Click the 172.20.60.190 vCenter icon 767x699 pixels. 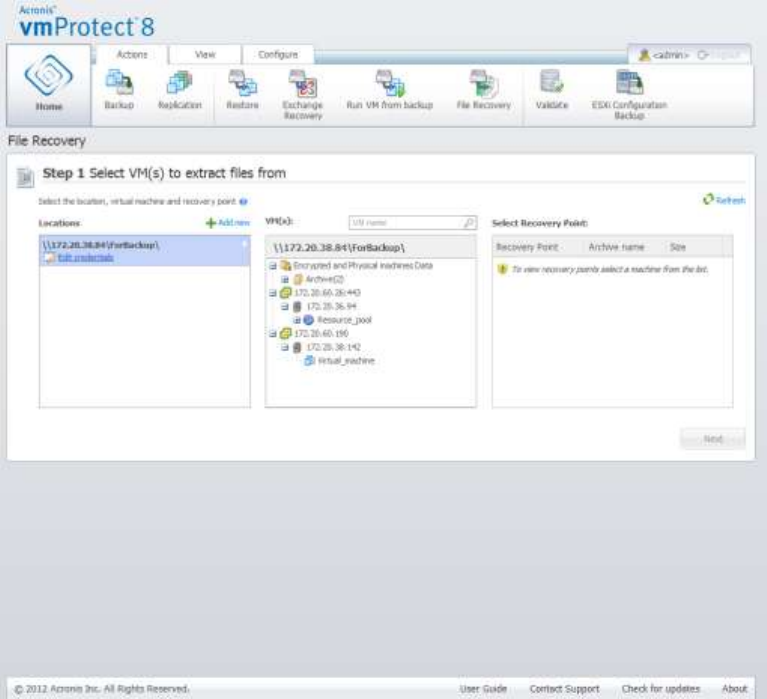pyautogui.click(x=286, y=334)
